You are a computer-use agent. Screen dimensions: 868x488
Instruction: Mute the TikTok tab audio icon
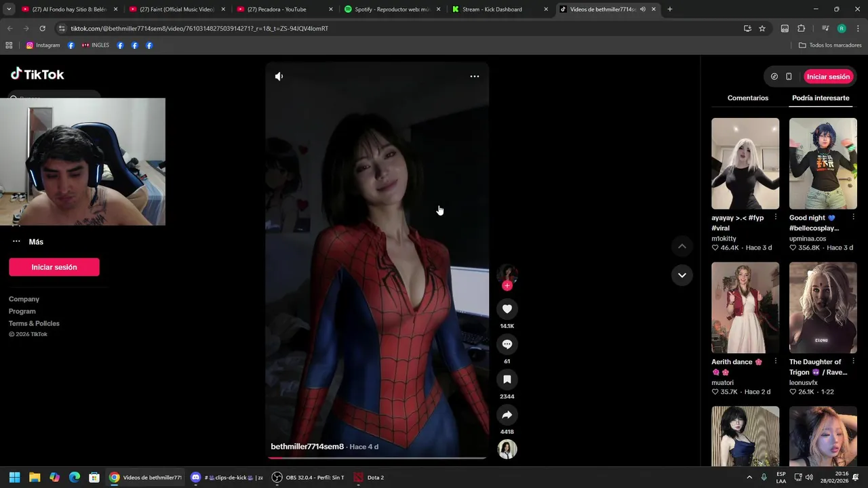[642, 9]
